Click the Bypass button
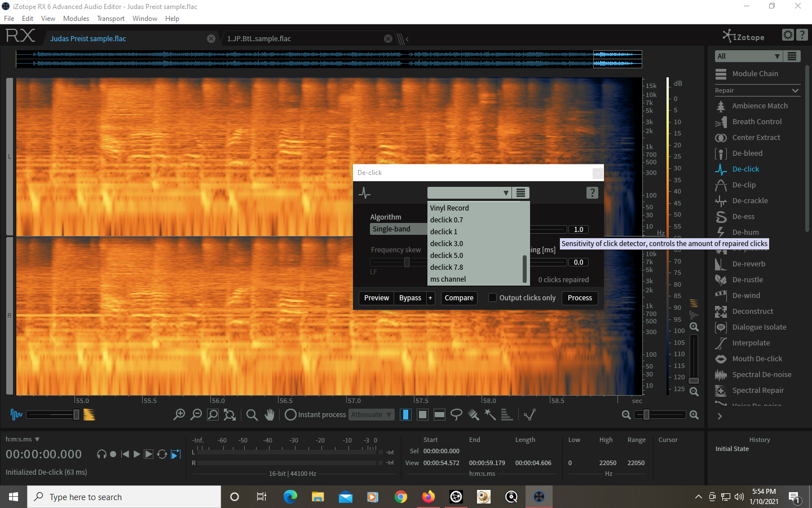812x508 pixels. [410, 298]
